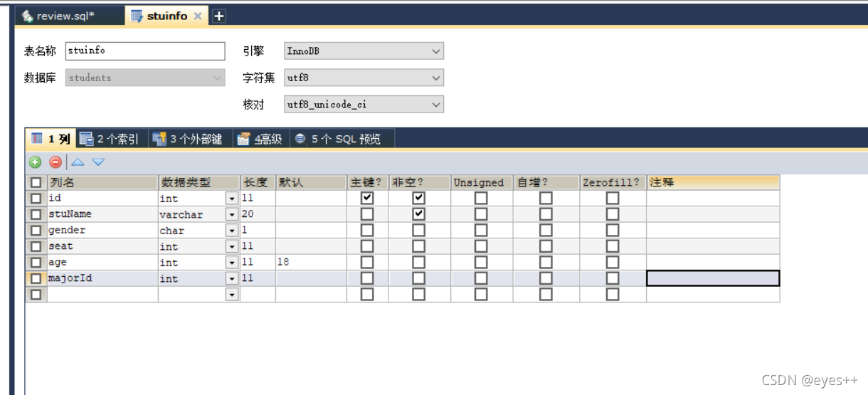The image size is (868, 395).
Task: Open the 核对 utf8_unicode_ci dropdown
Action: tap(364, 105)
